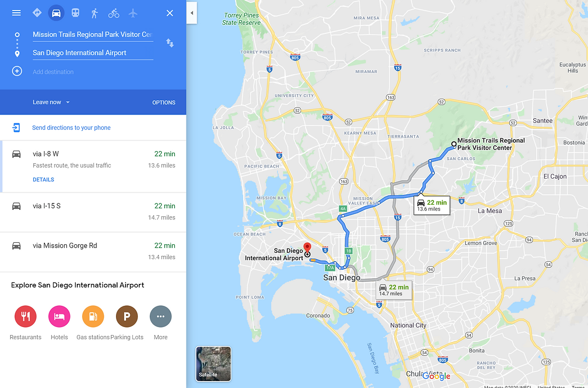This screenshot has width=588, height=388.
Task: Switch to Satellite view thumbnail
Action: point(213,364)
